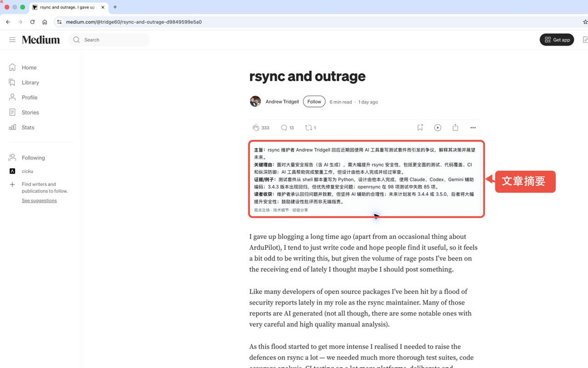Click the 6 min read text
This screenshot has height=368, width=588.
(x=341, y=102)
